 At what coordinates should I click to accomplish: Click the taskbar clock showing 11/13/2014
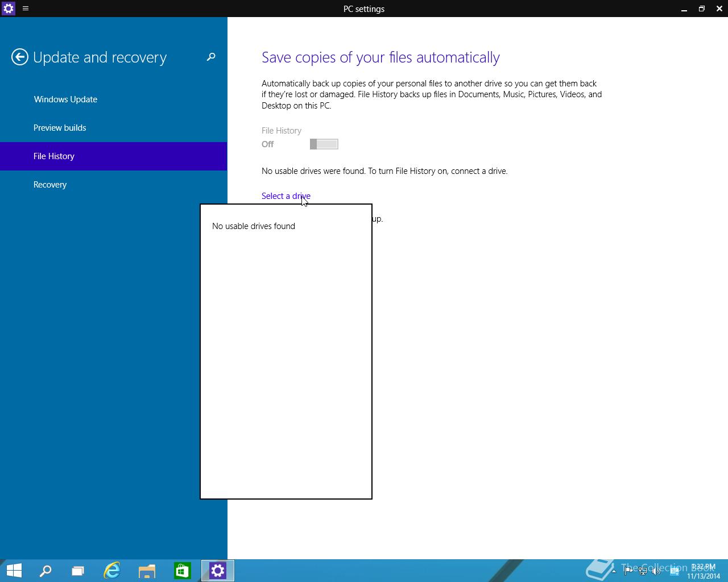click(704, 571)
